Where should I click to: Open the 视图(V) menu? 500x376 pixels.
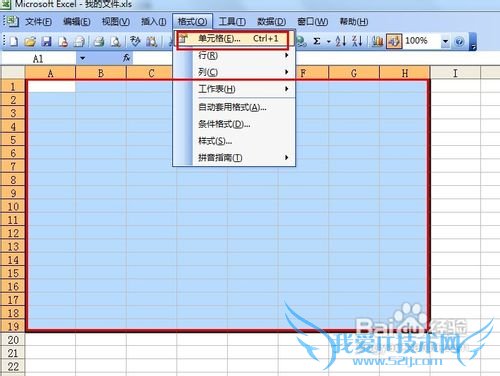[116, 22]
